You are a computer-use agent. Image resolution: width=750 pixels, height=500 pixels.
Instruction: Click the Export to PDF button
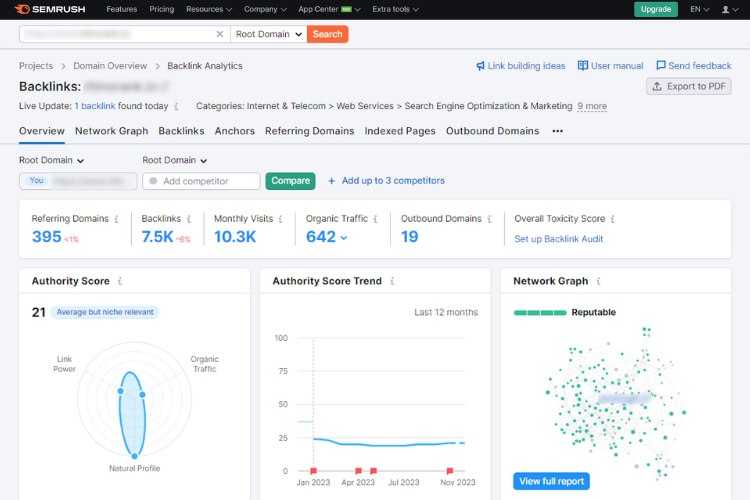point(689,86)
